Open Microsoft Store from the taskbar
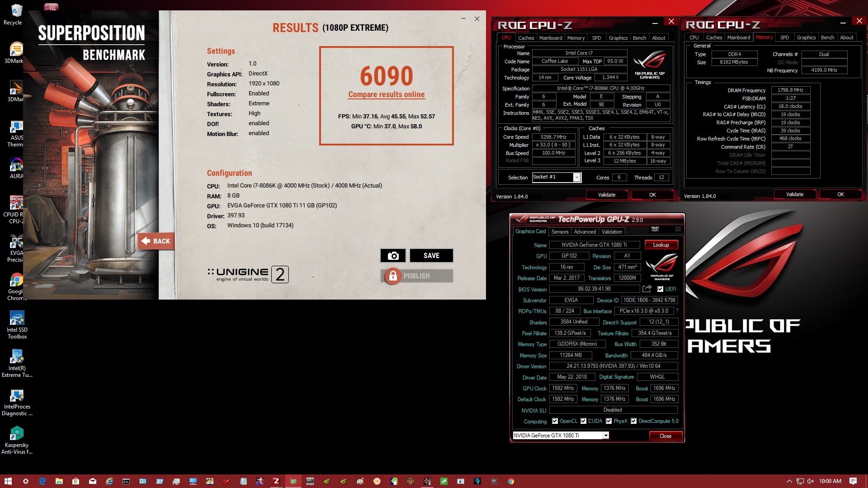The image size is (868, 488). (x=75, y=481)
